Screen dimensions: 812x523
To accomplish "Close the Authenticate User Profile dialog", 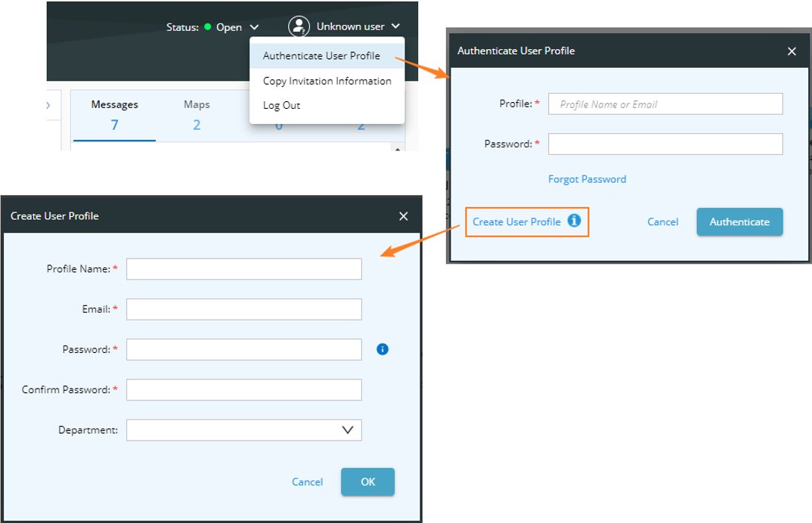I will pos(792,51).
